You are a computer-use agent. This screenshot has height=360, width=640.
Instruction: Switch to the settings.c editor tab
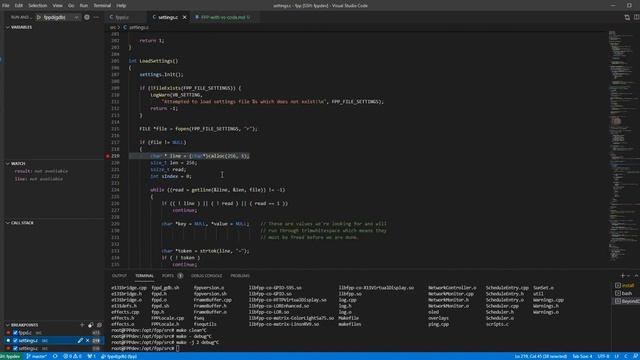pyautogui.click(x=168, y=17)
